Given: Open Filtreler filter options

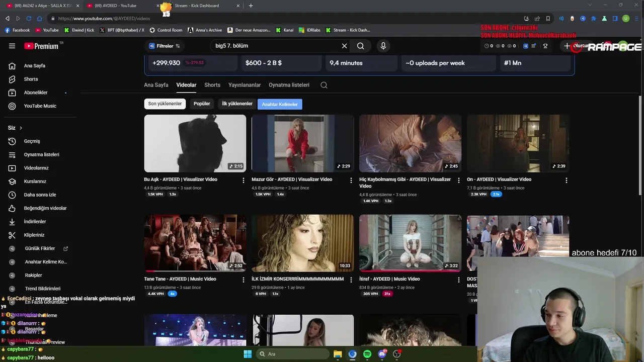Looking at the screenshot, I should coord(165,46).
